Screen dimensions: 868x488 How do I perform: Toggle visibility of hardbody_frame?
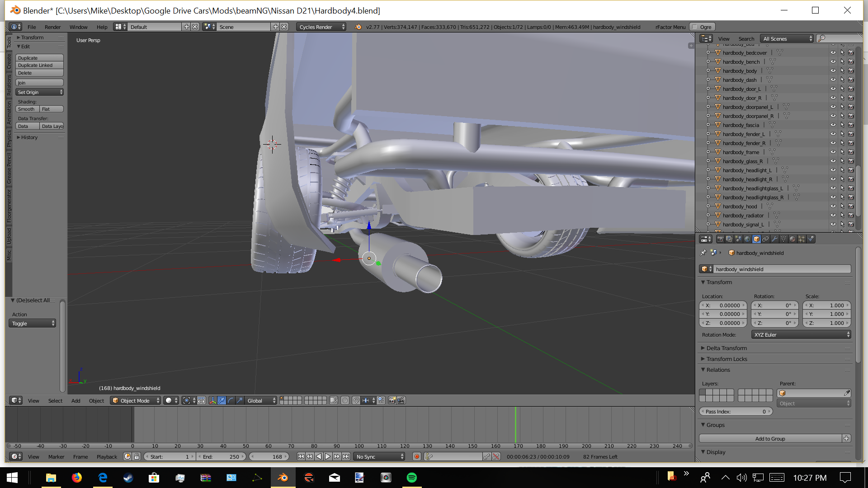click(x=833, y=152)
